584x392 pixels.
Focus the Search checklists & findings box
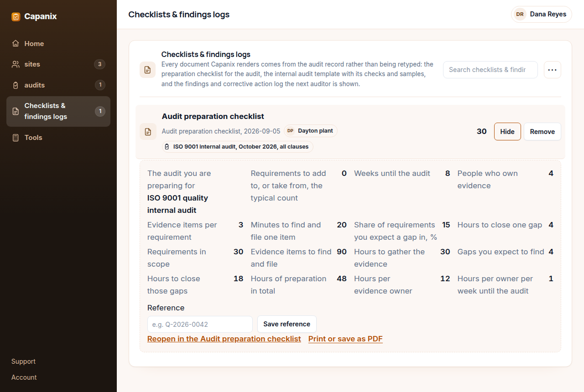(490, 70)
